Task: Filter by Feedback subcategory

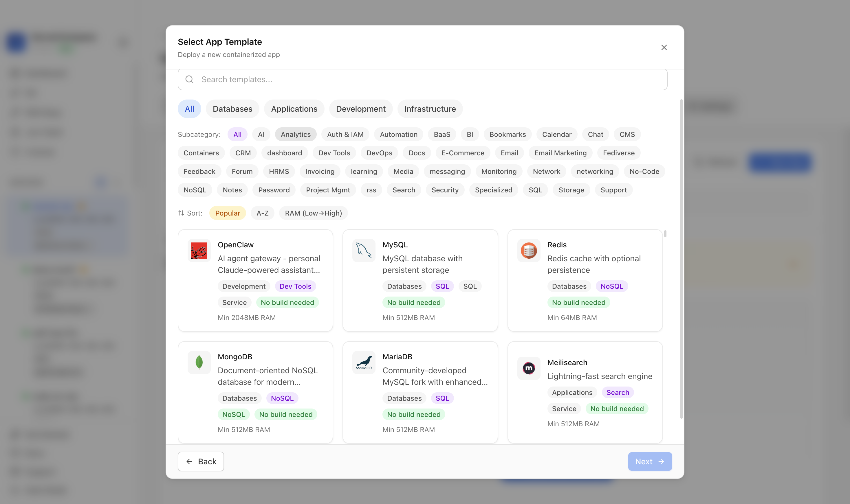Action: (x=199, y=172)
